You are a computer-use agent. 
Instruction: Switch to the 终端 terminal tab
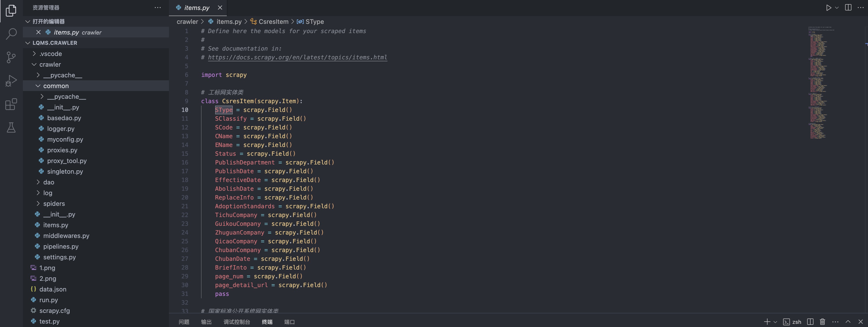point(267,322)
